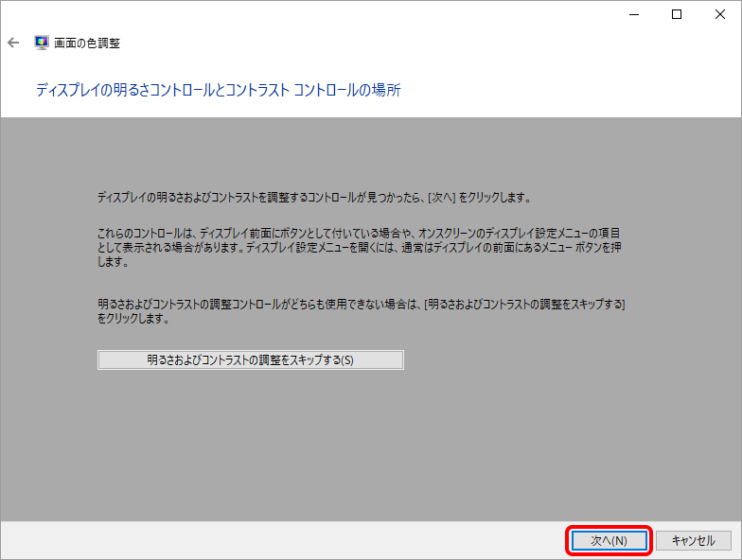The width and height of the screenshot is (742, 560).
Task: Close the 画面の色調整 window
Action: 718,14
